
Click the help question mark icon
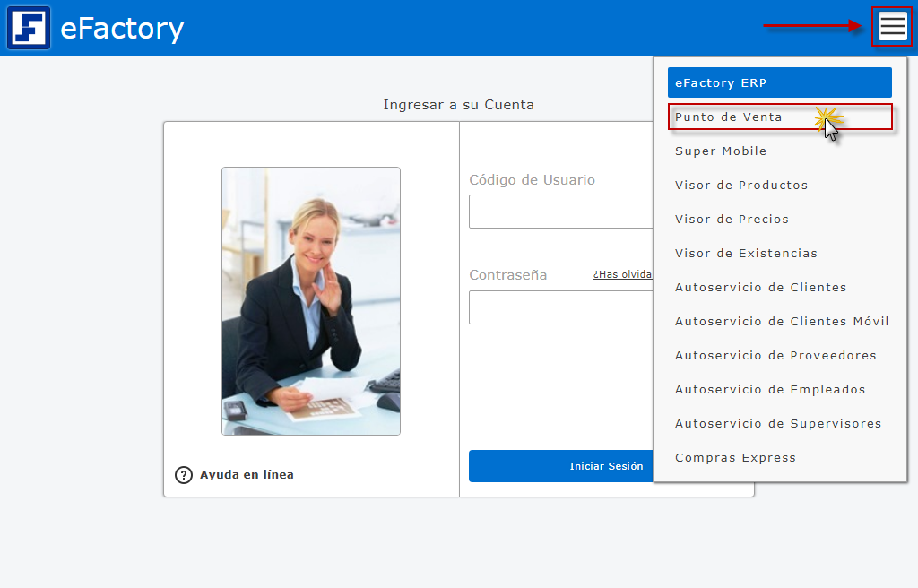coord(183,474)
